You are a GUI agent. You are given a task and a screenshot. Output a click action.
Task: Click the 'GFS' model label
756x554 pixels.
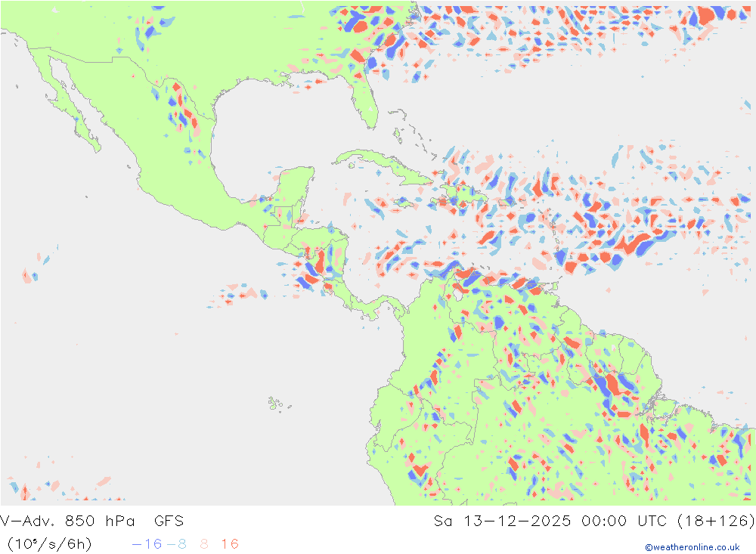pos(169,522)
